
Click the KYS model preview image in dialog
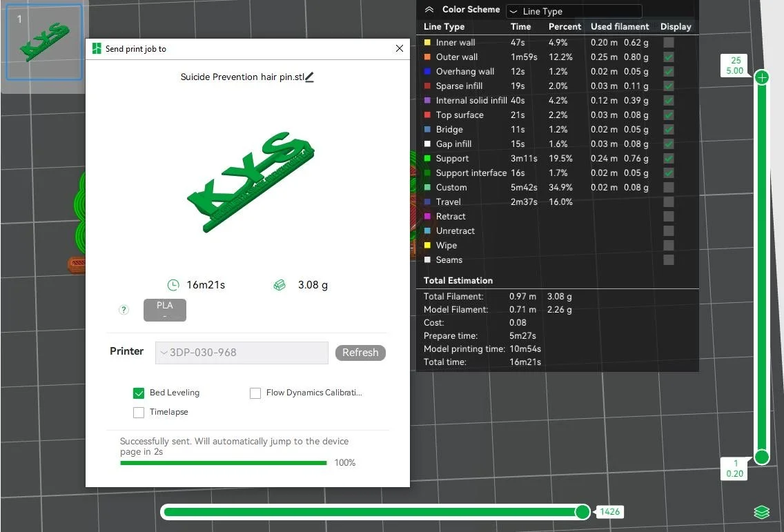click(251, 181)
